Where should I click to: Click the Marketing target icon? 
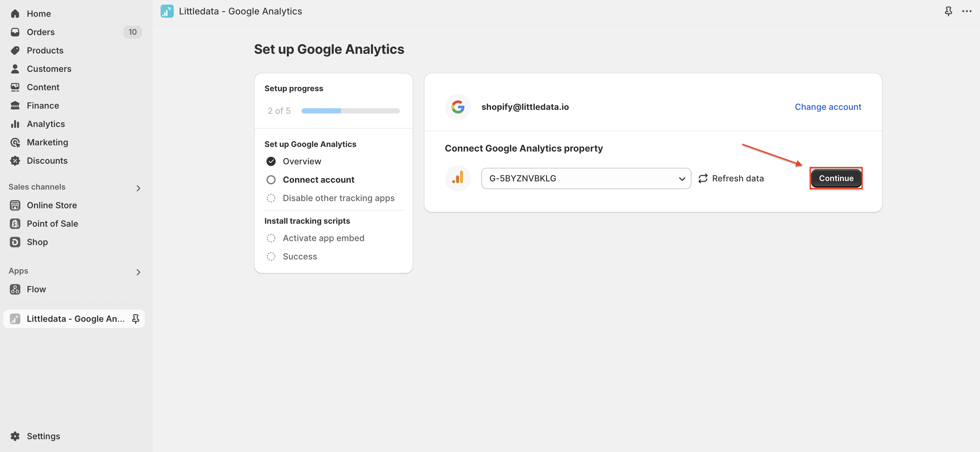pyautogui.click(x=15, y=142)
